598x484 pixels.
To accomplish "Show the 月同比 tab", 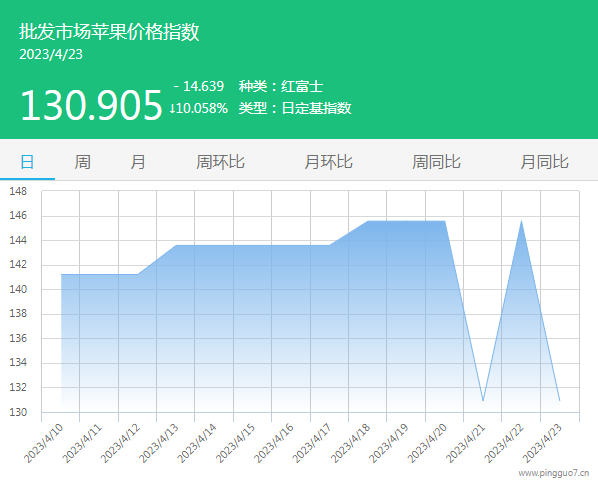I will pyautogui.click(x=544, y=162).
